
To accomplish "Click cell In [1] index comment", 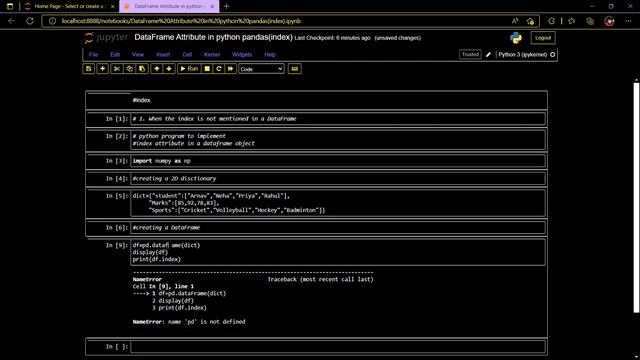I will 338,119.
